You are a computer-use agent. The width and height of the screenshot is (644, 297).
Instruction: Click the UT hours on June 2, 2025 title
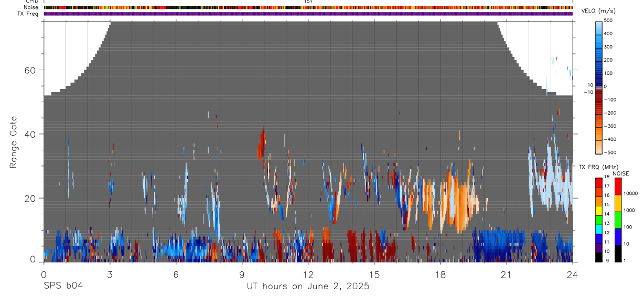tap(308, 287)
